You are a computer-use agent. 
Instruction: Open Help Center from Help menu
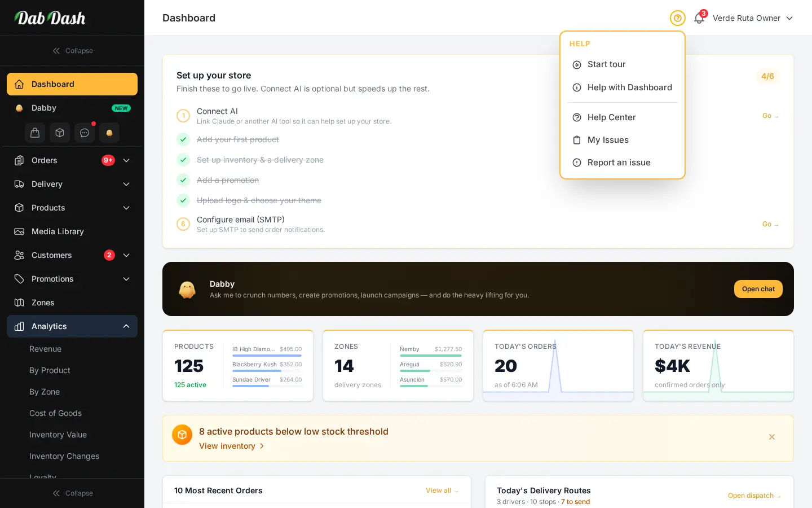(623, 117)
